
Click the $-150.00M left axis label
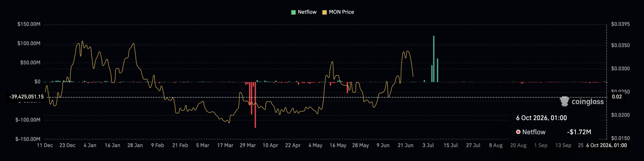(28, 139)
